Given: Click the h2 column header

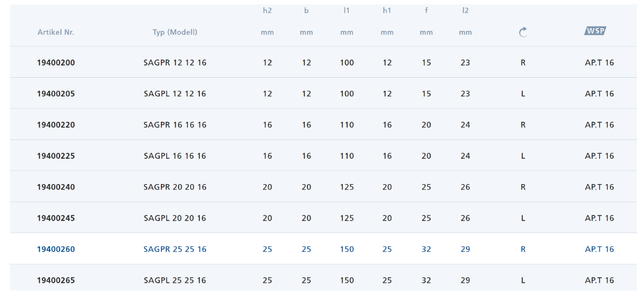Looking at the screenshot, I should 267,11.
